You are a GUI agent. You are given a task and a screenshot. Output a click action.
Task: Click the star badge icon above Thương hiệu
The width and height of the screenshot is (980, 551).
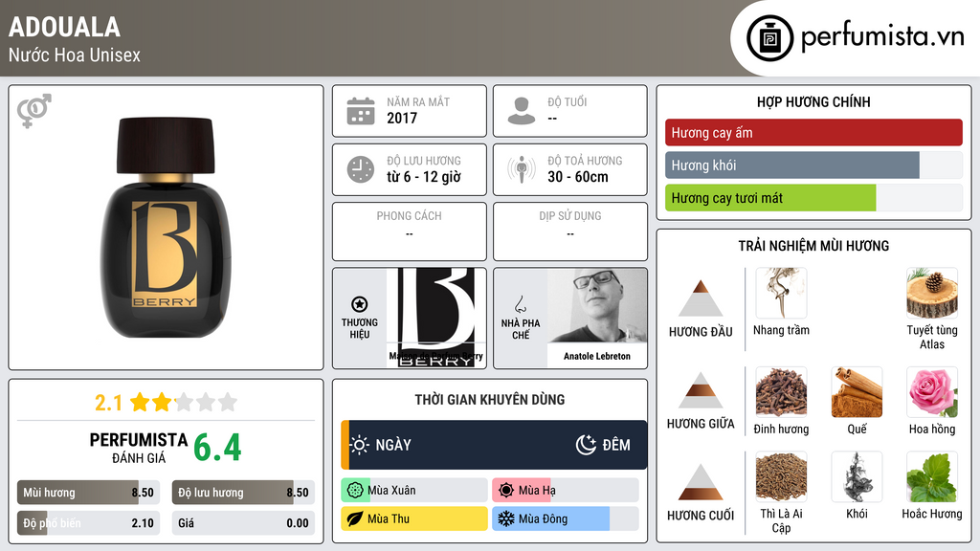click(360, 304)
